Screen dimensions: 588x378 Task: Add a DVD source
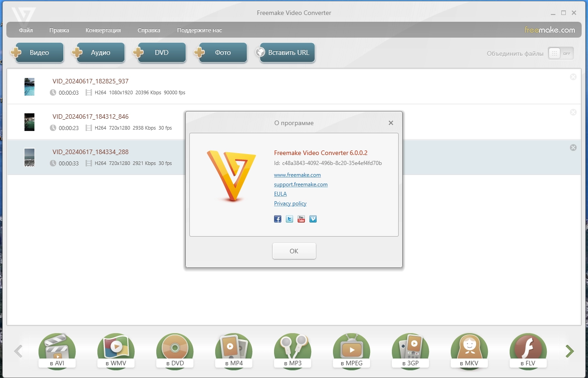(160, 53)
